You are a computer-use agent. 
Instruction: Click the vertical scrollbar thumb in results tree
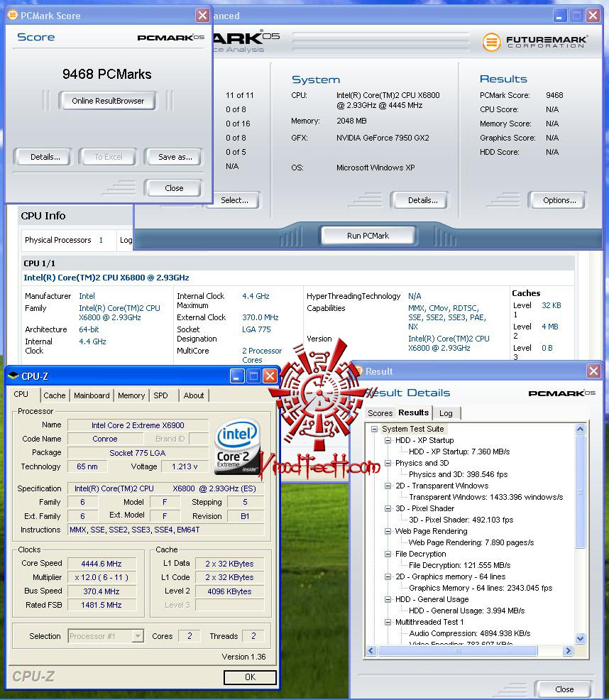point(580,492)
